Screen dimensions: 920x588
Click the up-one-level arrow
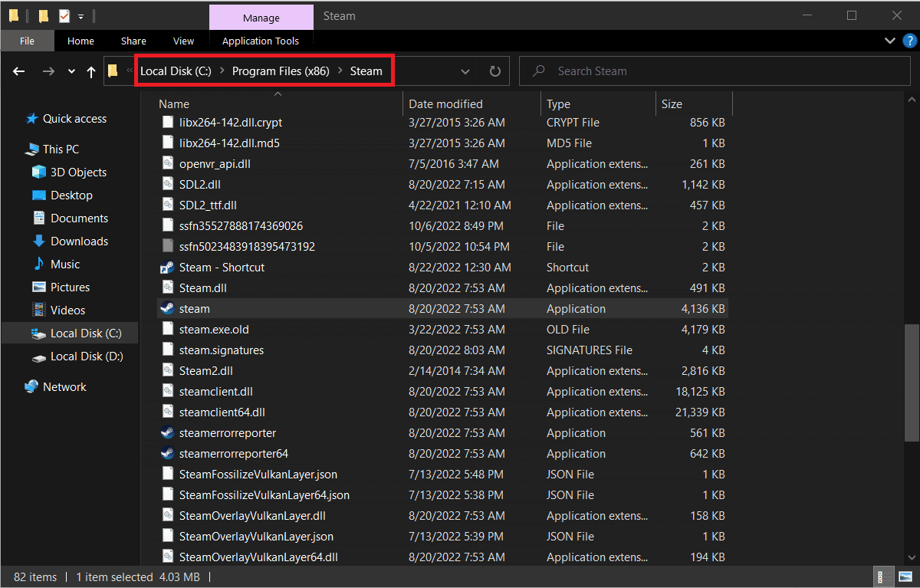tap(90, 71)
